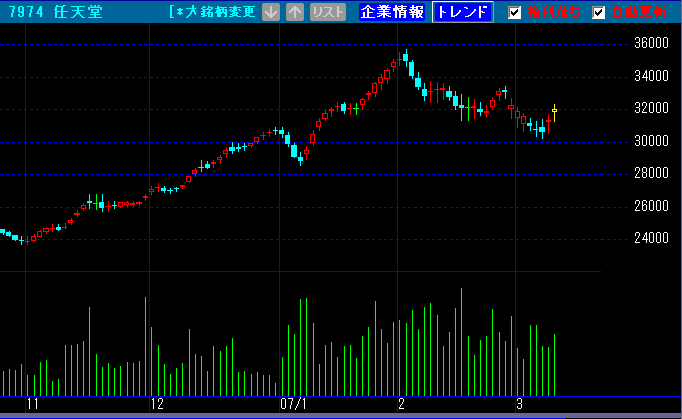
Task: Click the 大銘柄変更 label
Action: click(220, 12)
